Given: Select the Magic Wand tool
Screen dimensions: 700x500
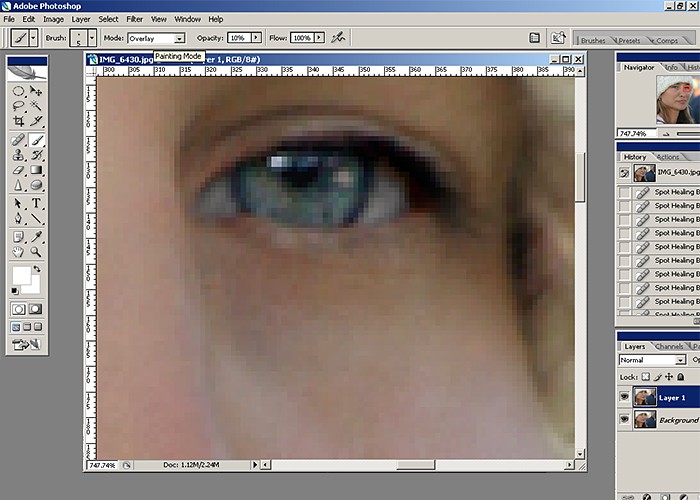Looking at the screenshot, I should pos(36,106).
